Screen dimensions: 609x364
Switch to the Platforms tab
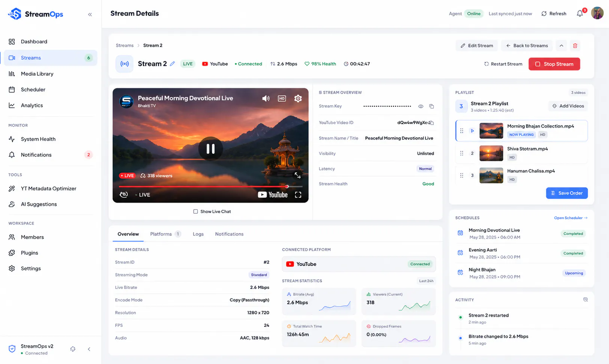pos(165,234)
